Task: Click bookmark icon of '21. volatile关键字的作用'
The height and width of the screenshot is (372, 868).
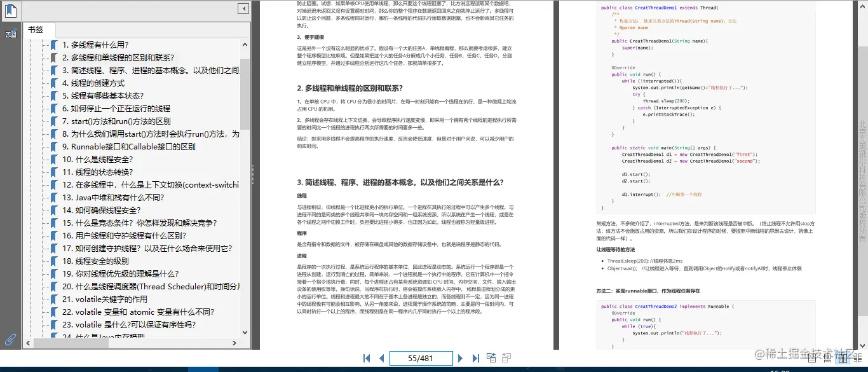Action: click(x=54, y=300)
